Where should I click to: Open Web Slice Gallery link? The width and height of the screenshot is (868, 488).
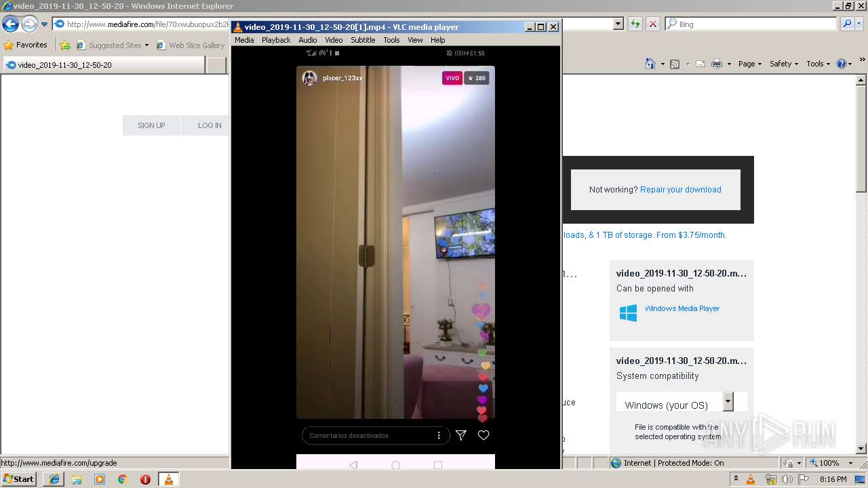[x=190, y=45]
